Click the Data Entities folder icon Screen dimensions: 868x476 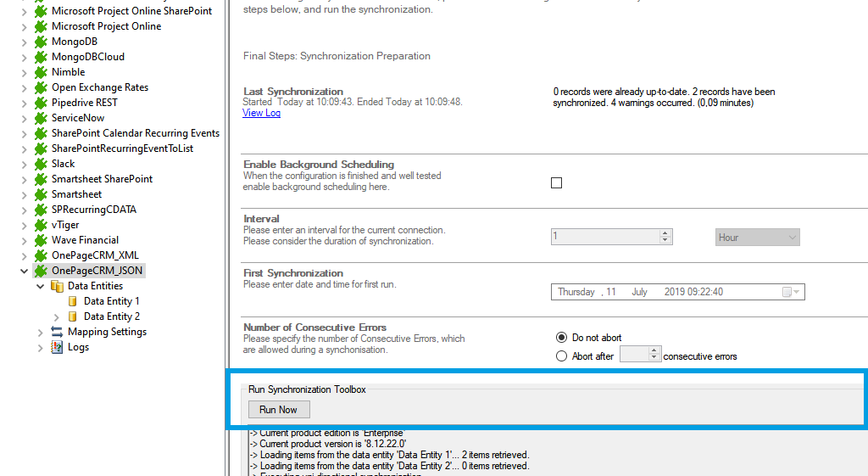(x=57, y=286)
